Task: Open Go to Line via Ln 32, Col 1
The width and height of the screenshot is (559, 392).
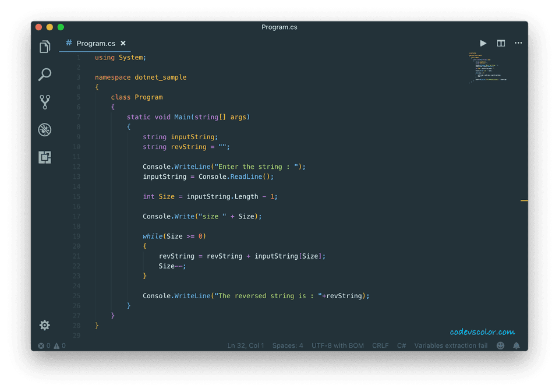Action: point(246,345)
